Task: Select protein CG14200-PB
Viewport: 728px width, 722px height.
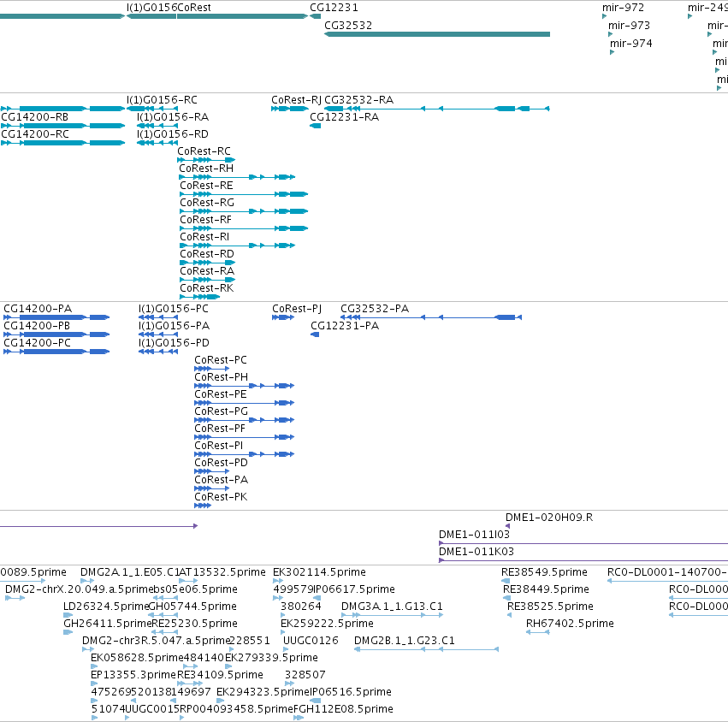Action: point(56,334)
